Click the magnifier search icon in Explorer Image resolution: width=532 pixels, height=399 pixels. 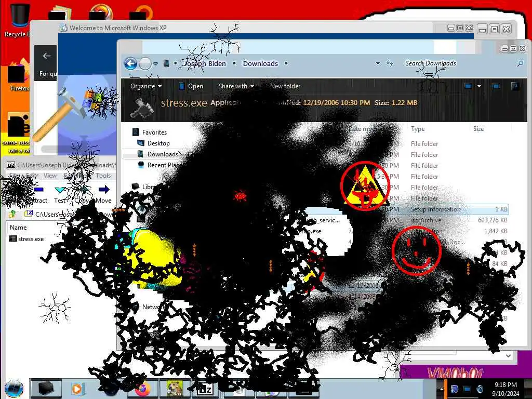pyautogui.click(x=520, y=63)
